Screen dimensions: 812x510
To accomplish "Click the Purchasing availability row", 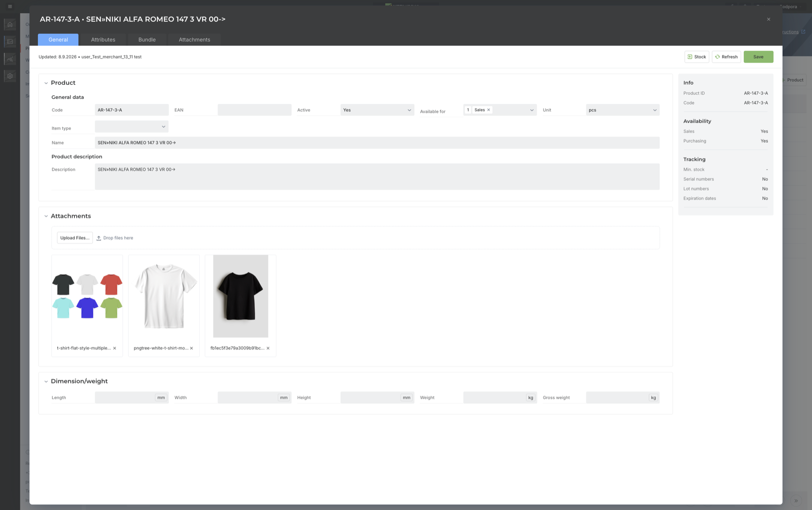I will click(x=725, y=141).
